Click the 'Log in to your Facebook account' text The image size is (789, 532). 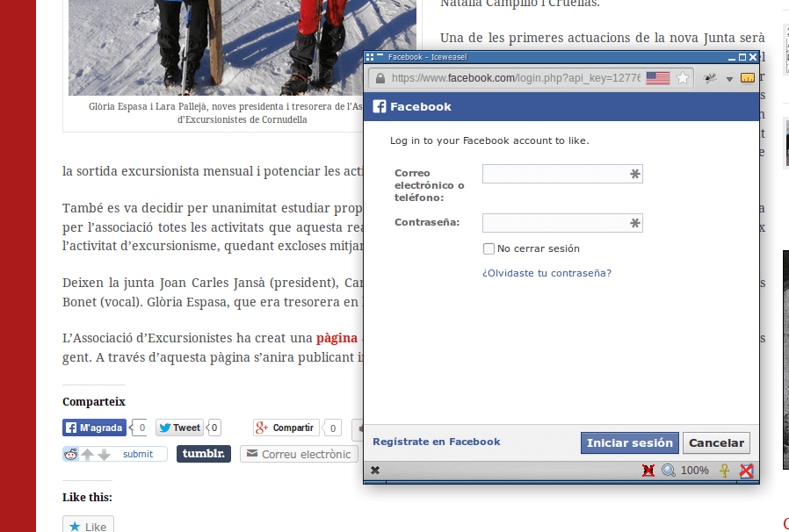point(489,140)
